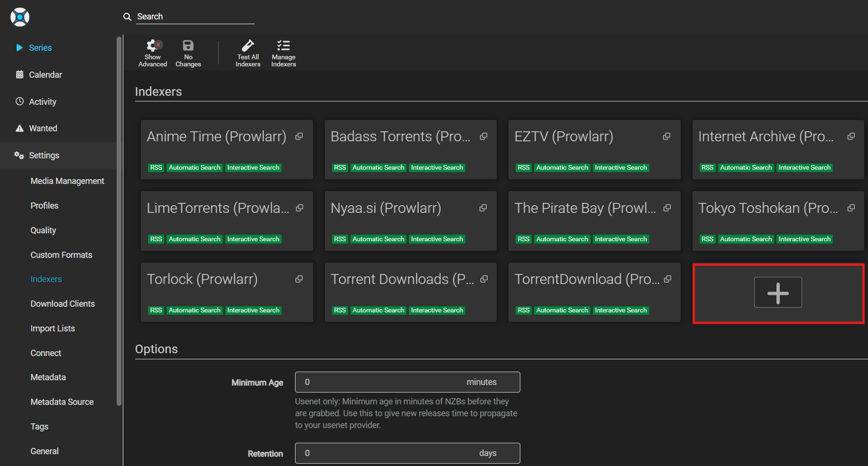Screen dimensions: 868x466
Task: Select the Indexers settings link
Action: click(x=46, y=279)
